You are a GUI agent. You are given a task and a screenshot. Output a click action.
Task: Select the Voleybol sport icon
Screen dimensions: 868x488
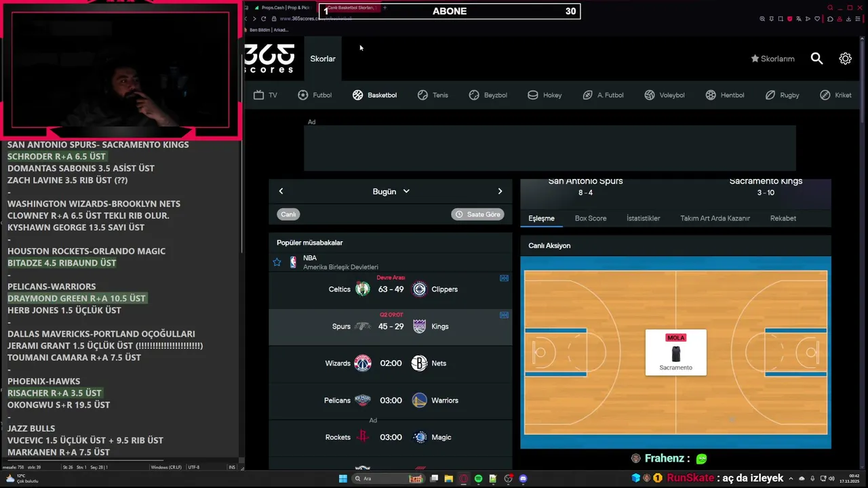point(650,95)
